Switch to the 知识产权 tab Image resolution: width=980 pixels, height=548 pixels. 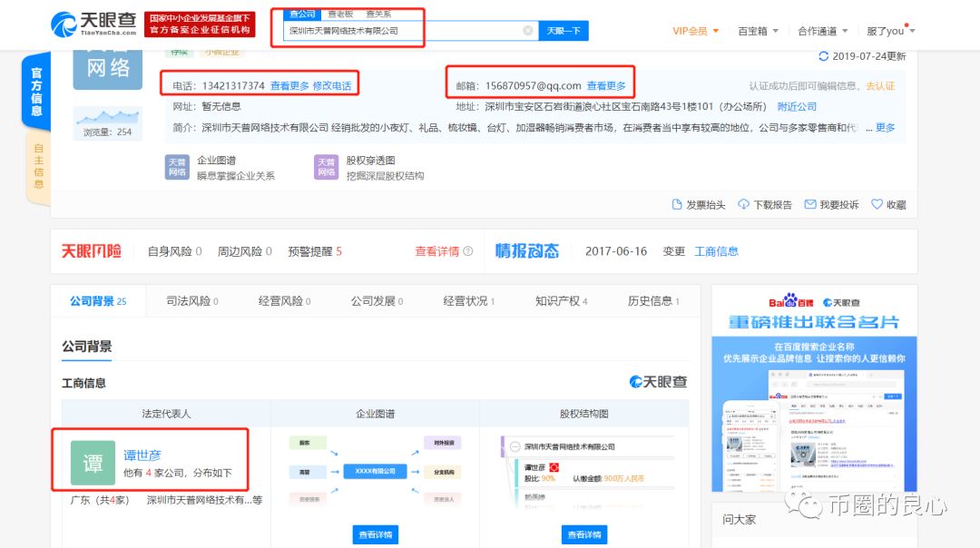[x=562, y=301]
